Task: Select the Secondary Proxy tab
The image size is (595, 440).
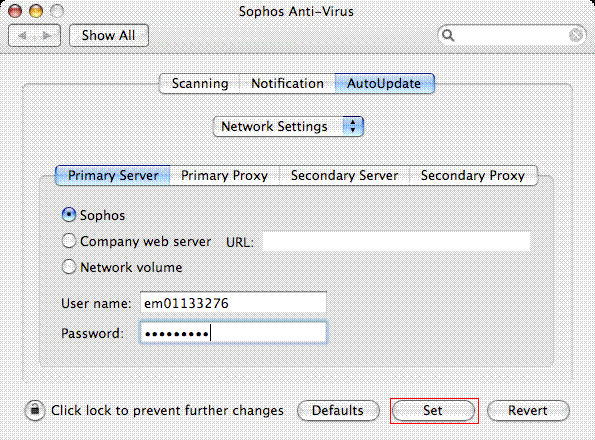Action: 473,176
